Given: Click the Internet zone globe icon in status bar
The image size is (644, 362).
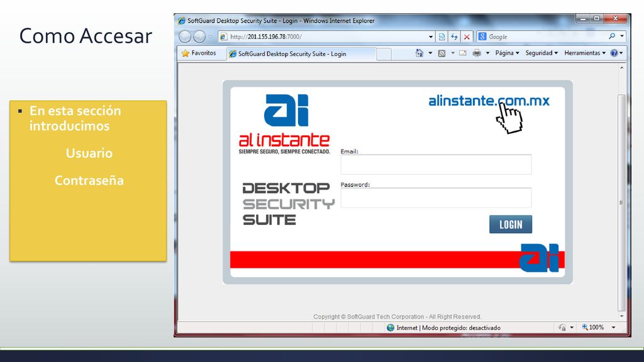Looking at the screenshot, I should [391, 327].
